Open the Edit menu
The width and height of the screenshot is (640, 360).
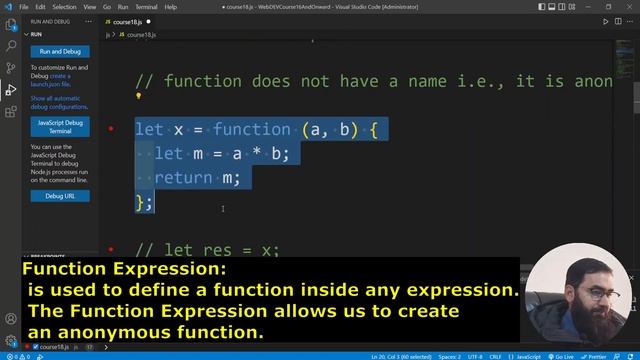click(x=40, y=7)
